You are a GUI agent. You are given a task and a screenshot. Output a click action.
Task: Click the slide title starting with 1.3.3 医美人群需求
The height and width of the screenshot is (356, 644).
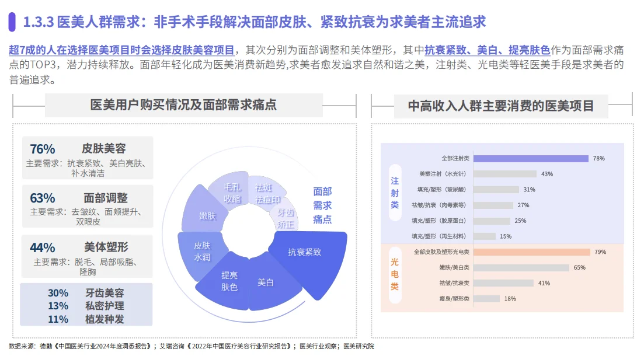254,22
